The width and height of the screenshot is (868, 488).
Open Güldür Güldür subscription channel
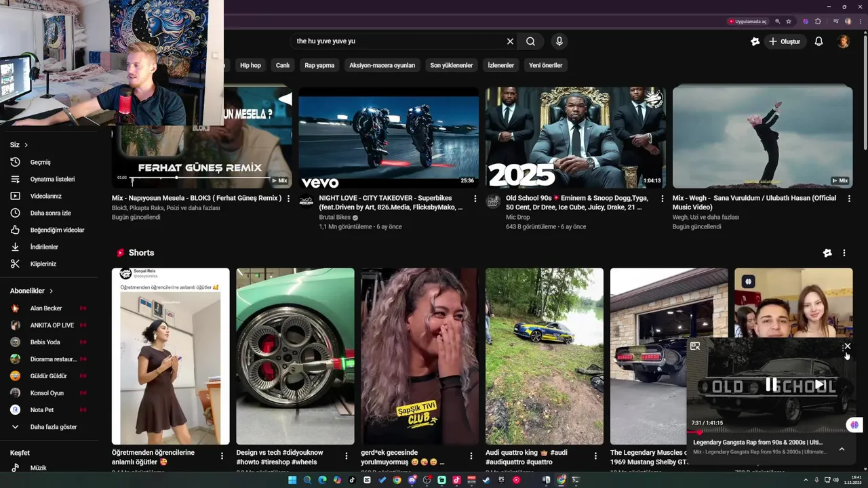(49, 375)
